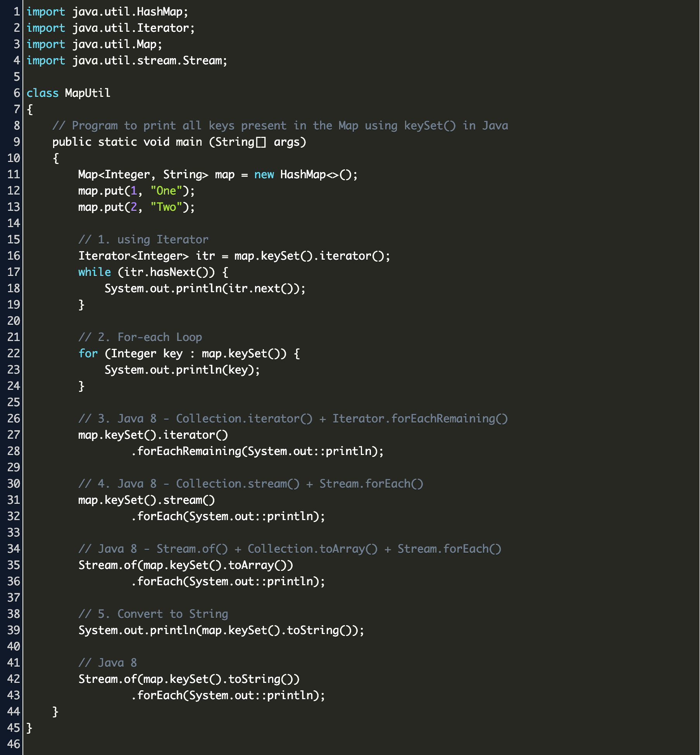Click the closing brace on line 44
Image resolution: width=700 pixels, height=755 pixels.
click(x=55, y=712)
